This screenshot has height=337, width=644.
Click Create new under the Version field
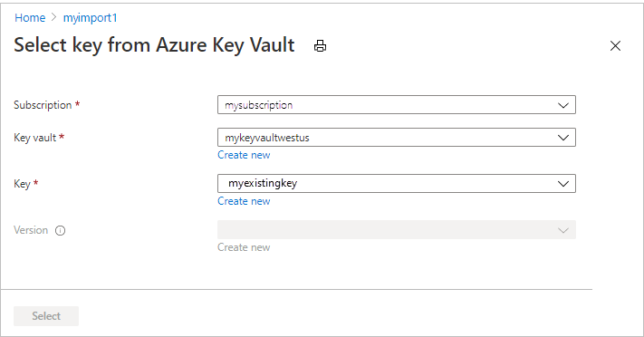(x=244, y=247)
